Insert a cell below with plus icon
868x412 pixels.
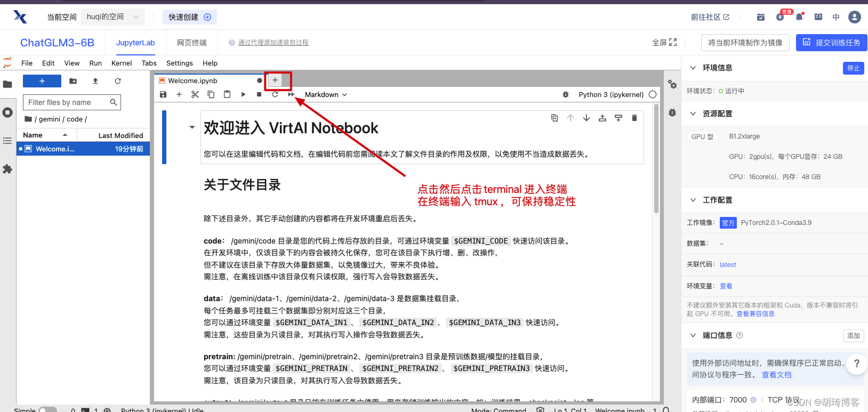pos(179,94)
